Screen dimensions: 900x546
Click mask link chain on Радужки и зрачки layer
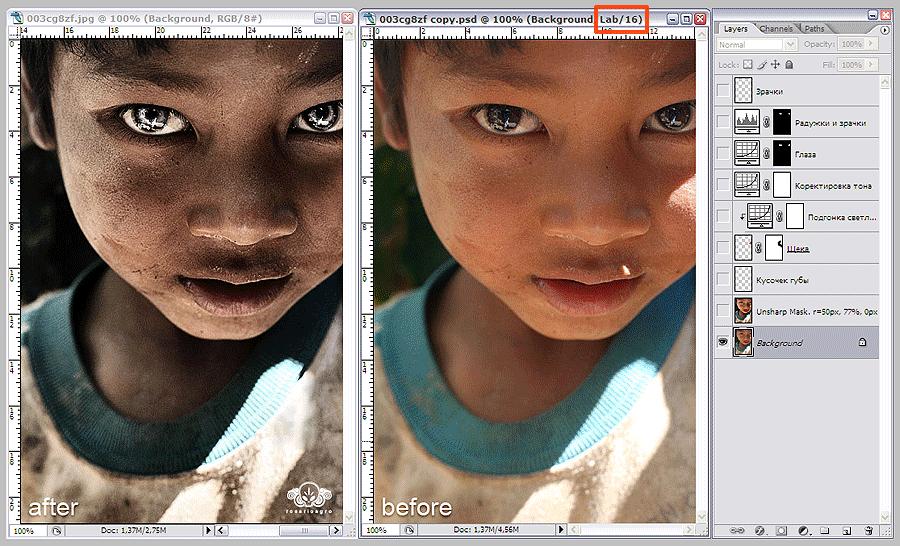point(766,122)
